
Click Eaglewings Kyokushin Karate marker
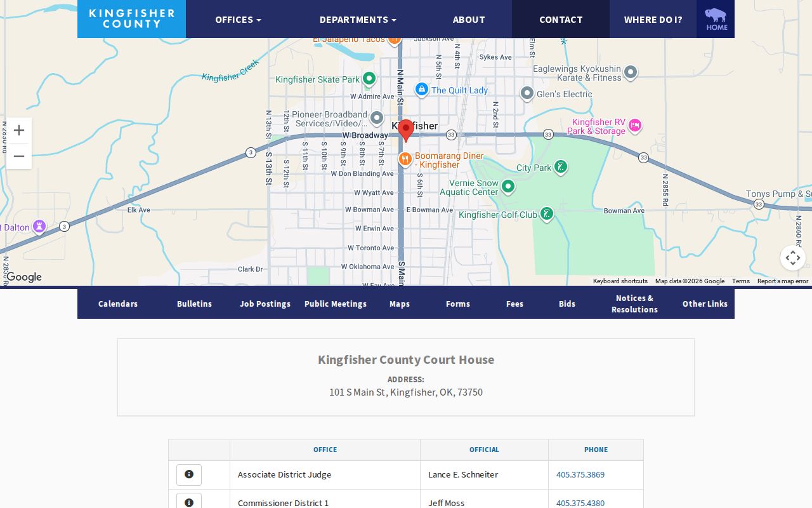click(x=630, y=72)
